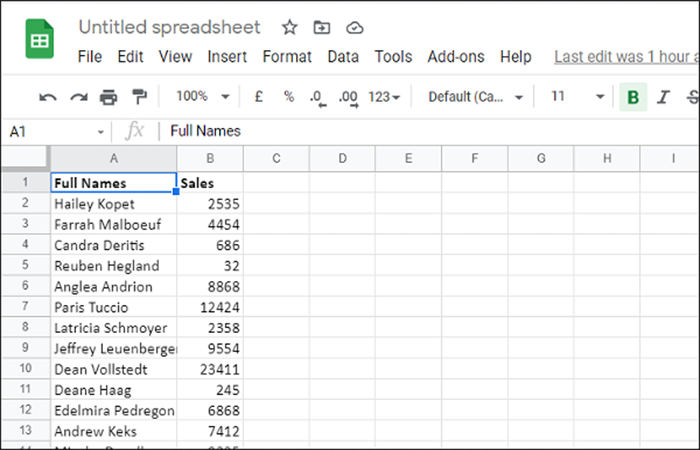Screen dimensions: 700x450
Task: Click the select-all corner box
Action: (x=25, y=158)
